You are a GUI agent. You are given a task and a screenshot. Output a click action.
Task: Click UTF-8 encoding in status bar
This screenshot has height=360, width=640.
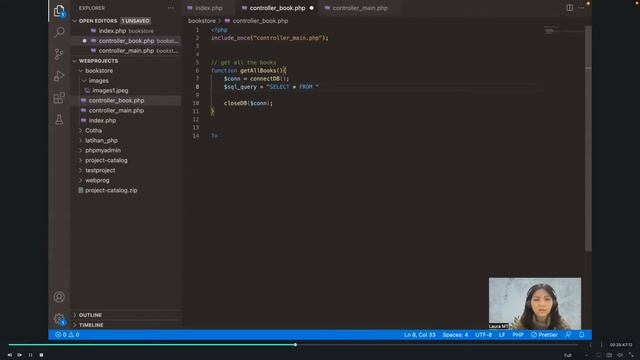[x=483, y=335]
